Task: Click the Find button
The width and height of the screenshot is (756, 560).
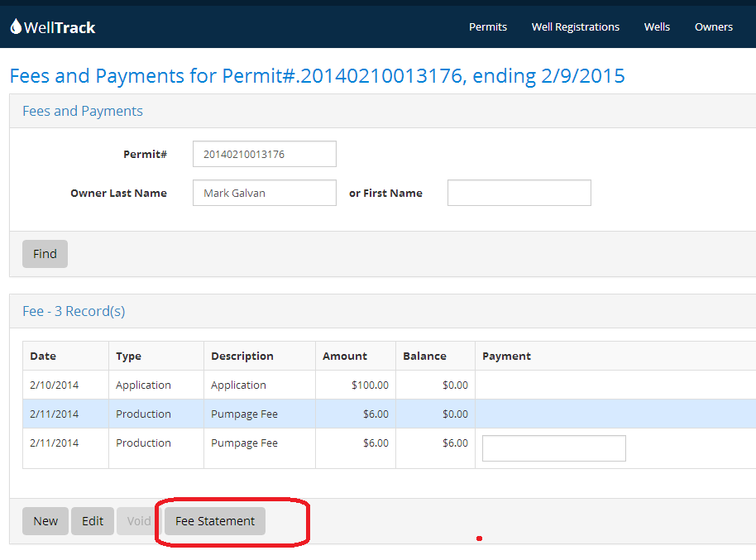Action: coord(45,254)
